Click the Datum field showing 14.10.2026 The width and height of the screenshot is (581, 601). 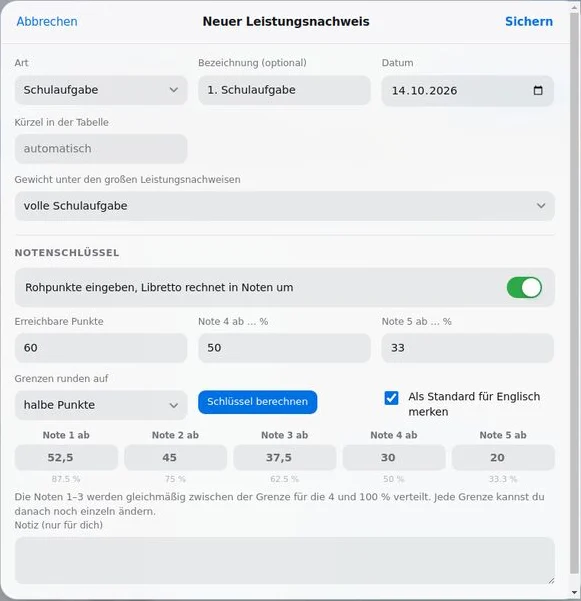point(467,90)
